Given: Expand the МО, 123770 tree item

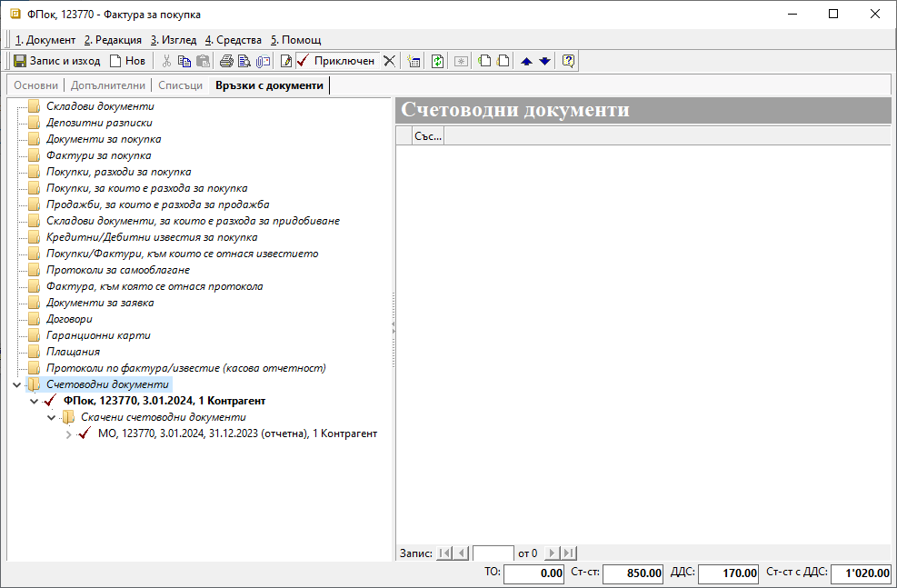Looking at the screenshot, I should coord(69,434).
